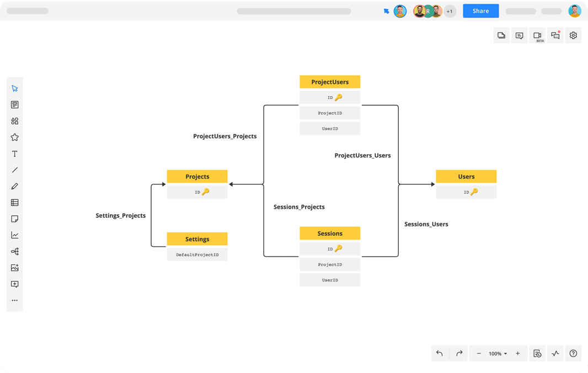This screenshot has height=373, width=588.
Task: Open the settings gear
Action: click(x=573, y=36)
